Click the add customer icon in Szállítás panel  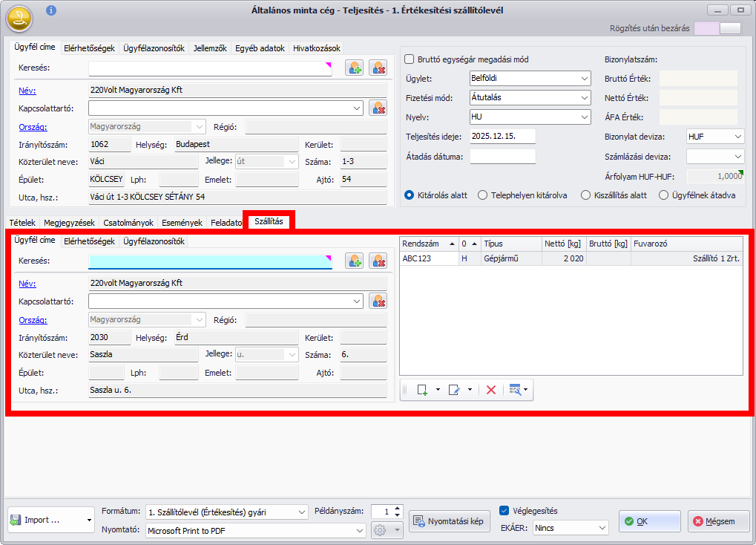click(354, 261)
